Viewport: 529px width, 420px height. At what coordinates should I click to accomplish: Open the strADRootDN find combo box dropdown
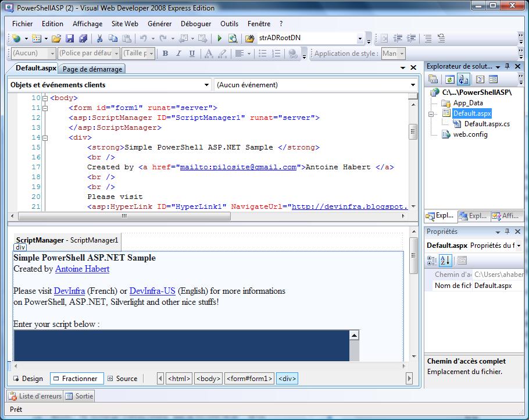click(x=360, y=38)
